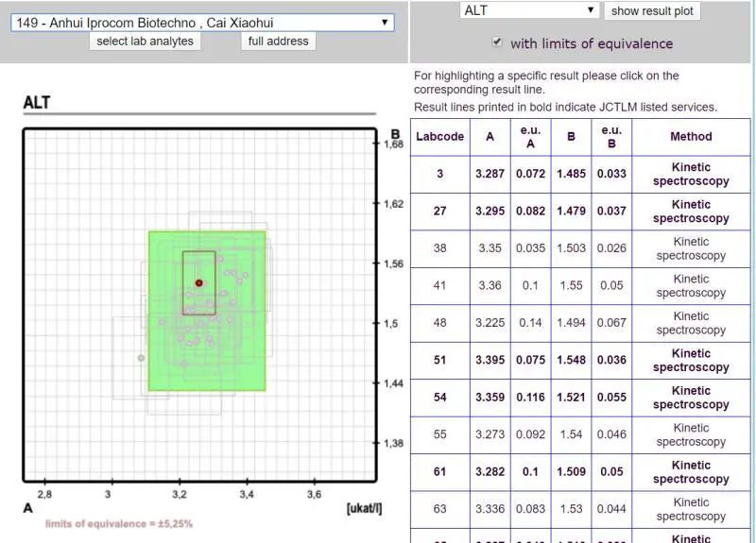Select result row for labcode 63
Screen dimensions: 756x543
439,509
